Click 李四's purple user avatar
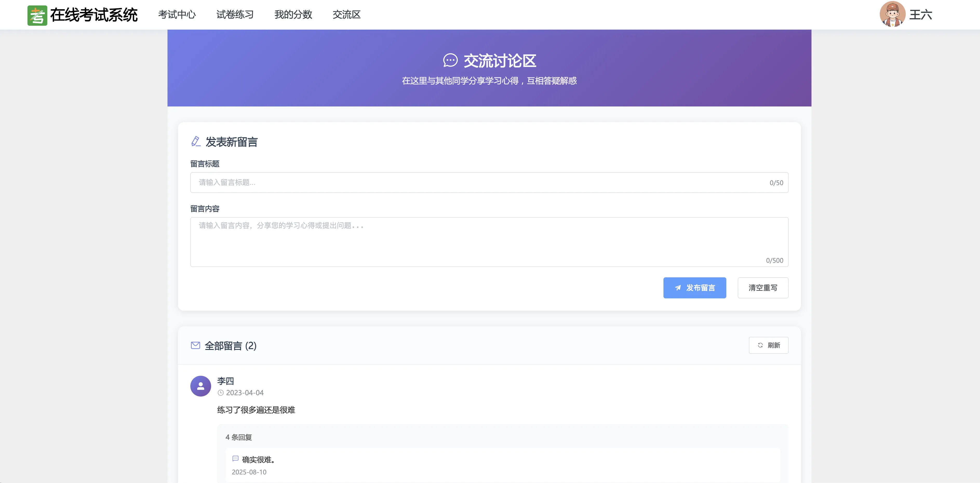This screenshot has width=980, height=483. click(x=200, y=386)
